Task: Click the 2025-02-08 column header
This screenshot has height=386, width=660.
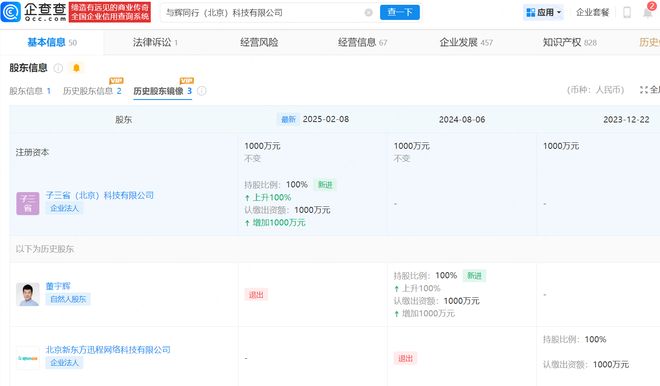Action: click(x=326, y=119)
